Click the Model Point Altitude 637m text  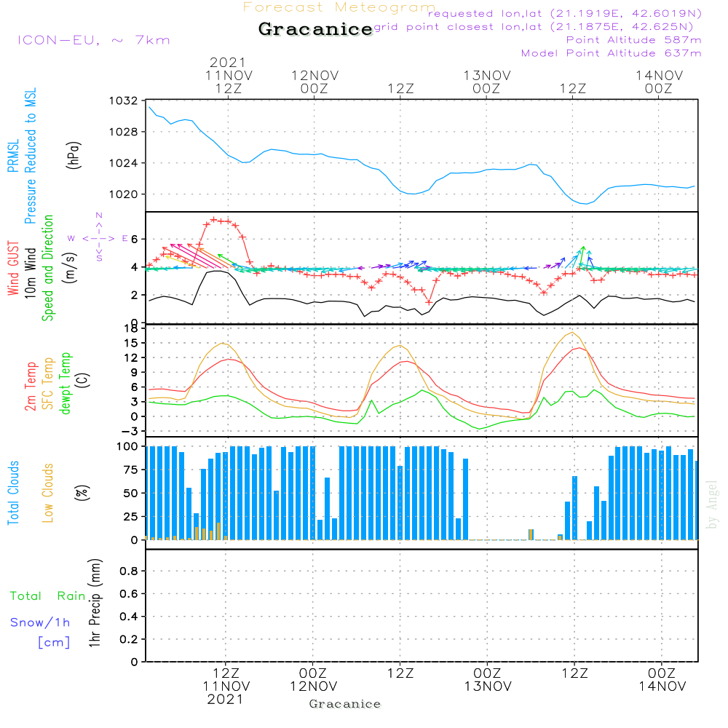[x=612, y=53]
